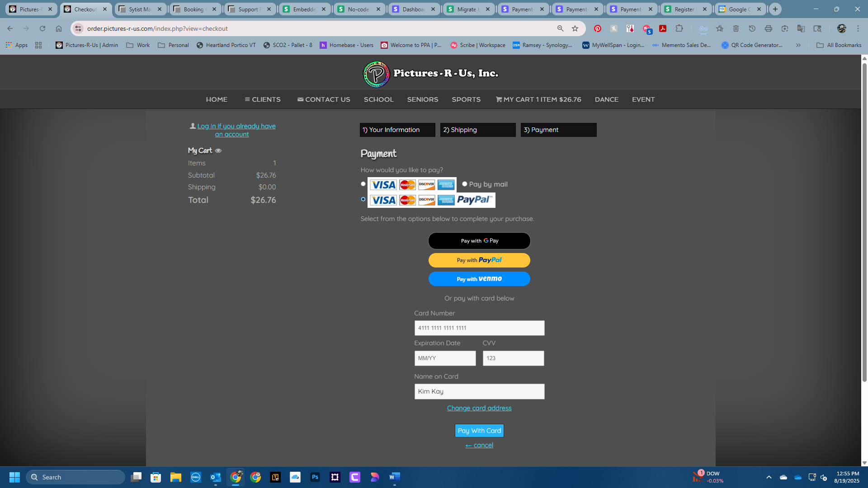This screenshot has height=488, width=868.
Task: Click the Pinterest extension icon
Action: tap(598, 28)
